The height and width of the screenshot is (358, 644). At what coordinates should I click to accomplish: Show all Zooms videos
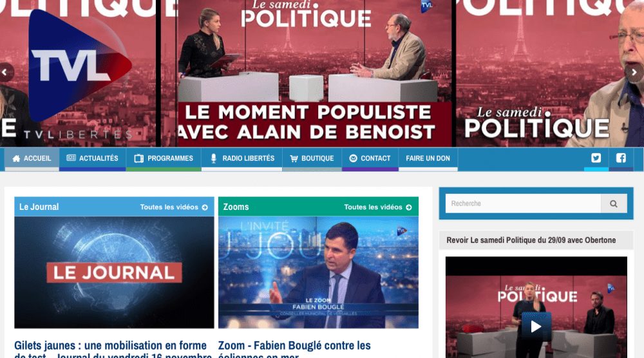378,207
